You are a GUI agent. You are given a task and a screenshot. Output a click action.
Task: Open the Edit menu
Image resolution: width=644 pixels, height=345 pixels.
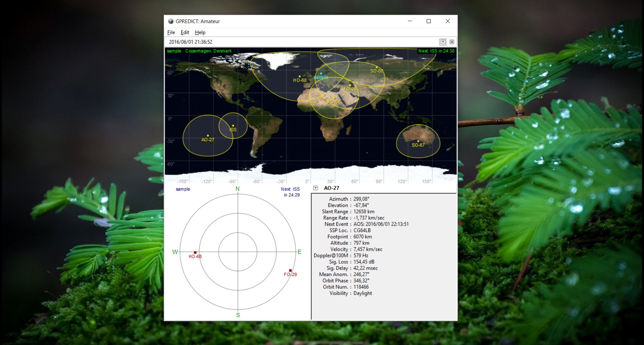tap(184, 32)
